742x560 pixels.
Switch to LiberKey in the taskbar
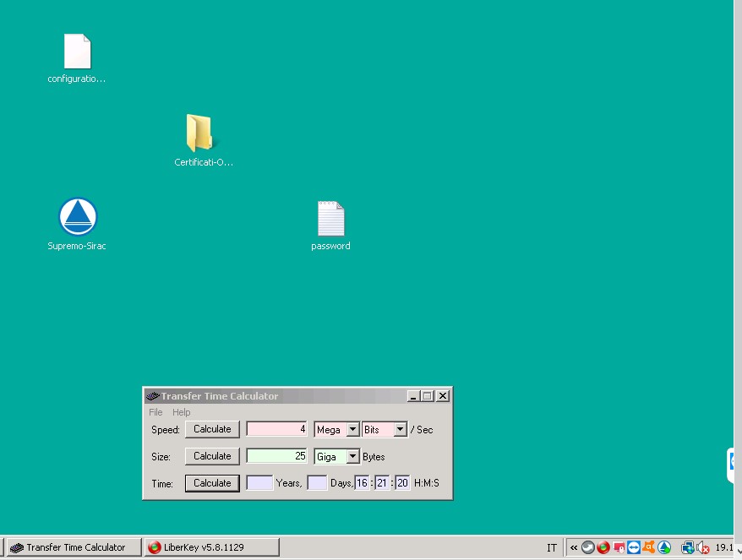click(211, 547)
